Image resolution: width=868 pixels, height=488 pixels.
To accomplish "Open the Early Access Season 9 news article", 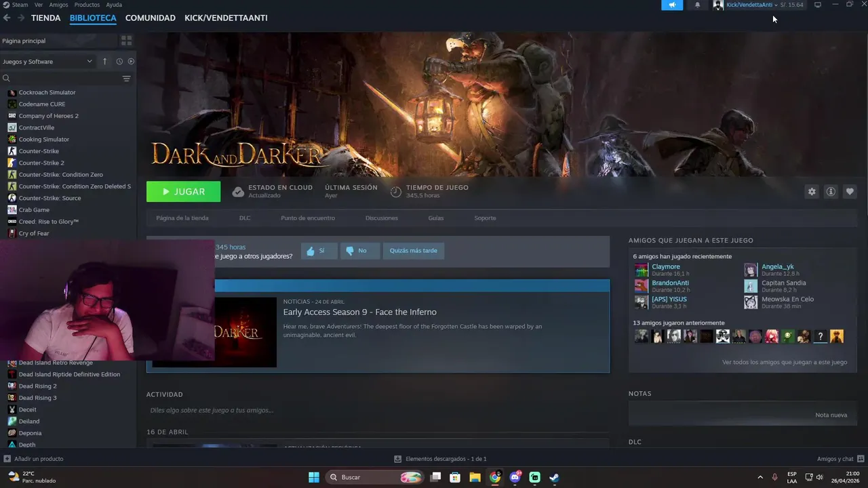I will coord(359,312).
